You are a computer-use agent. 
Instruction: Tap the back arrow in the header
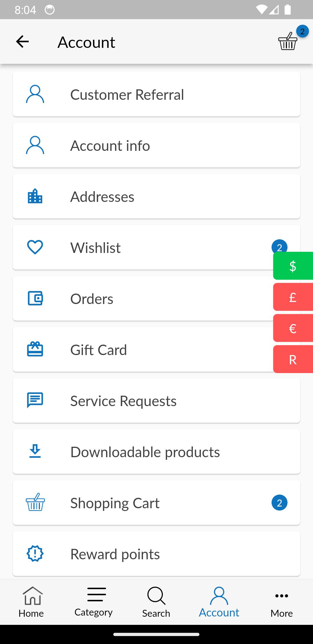click(22, 42)
